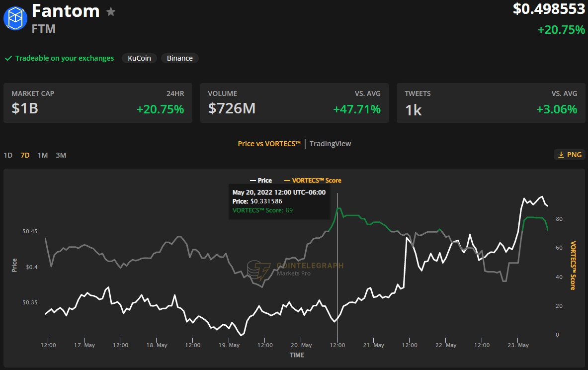
Task: Click the Volume stat card
Action: coord(294,103)
